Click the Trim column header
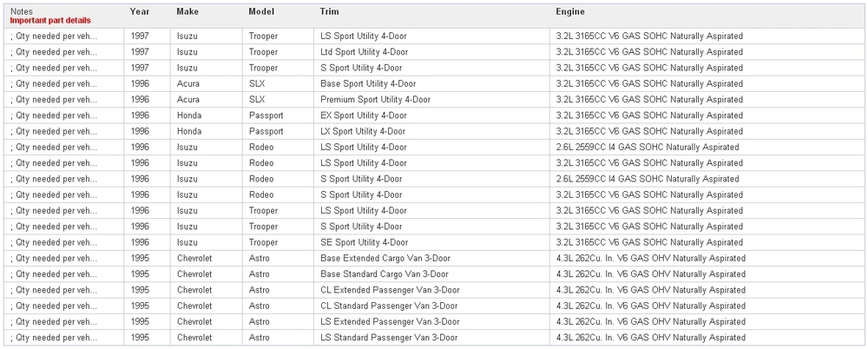This screenshot has height=349, width=868. (x=329, y=11)
